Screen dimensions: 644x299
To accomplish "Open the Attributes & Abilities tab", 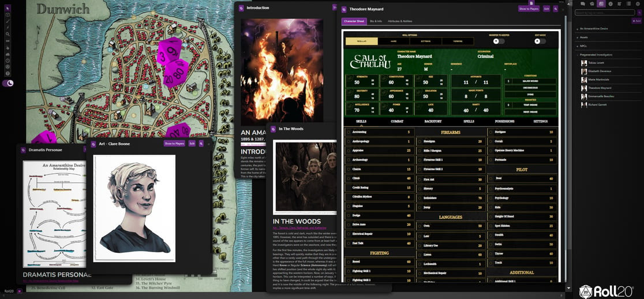I will point(400,21).
